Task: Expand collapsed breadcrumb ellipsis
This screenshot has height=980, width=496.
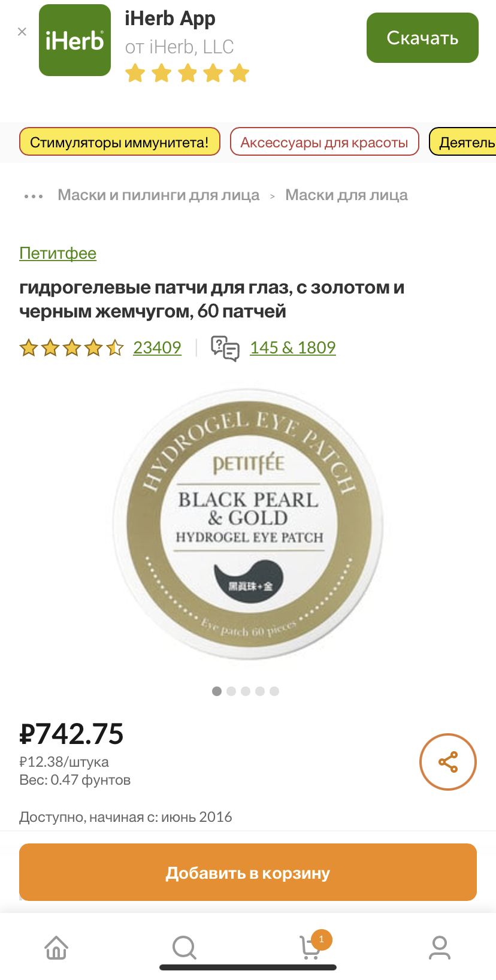Action: pos(34,196)
